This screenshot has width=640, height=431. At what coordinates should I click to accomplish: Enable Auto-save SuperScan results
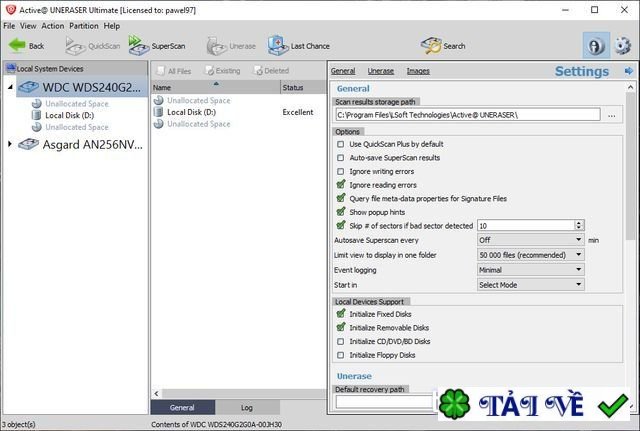[340, 158]
